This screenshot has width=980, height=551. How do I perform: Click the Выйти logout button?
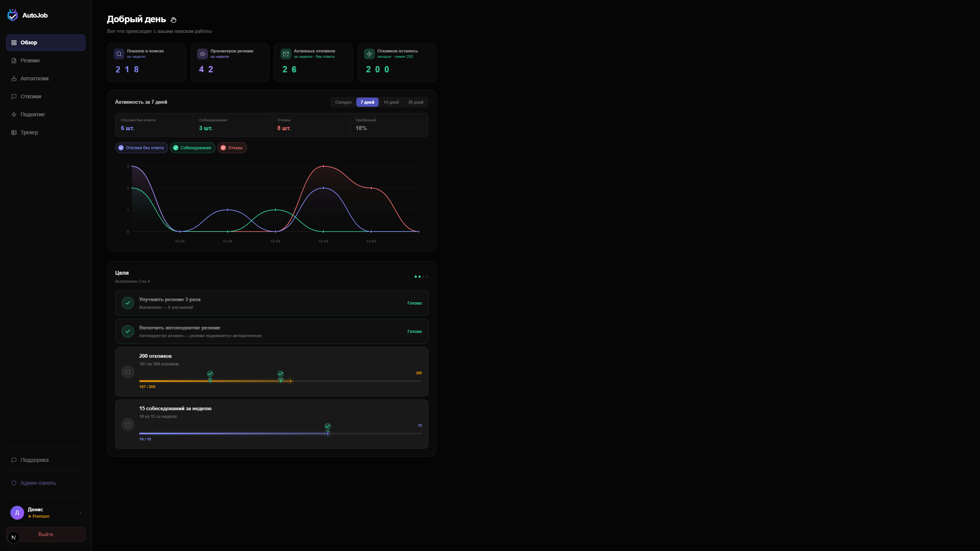[x=46, y=534]
